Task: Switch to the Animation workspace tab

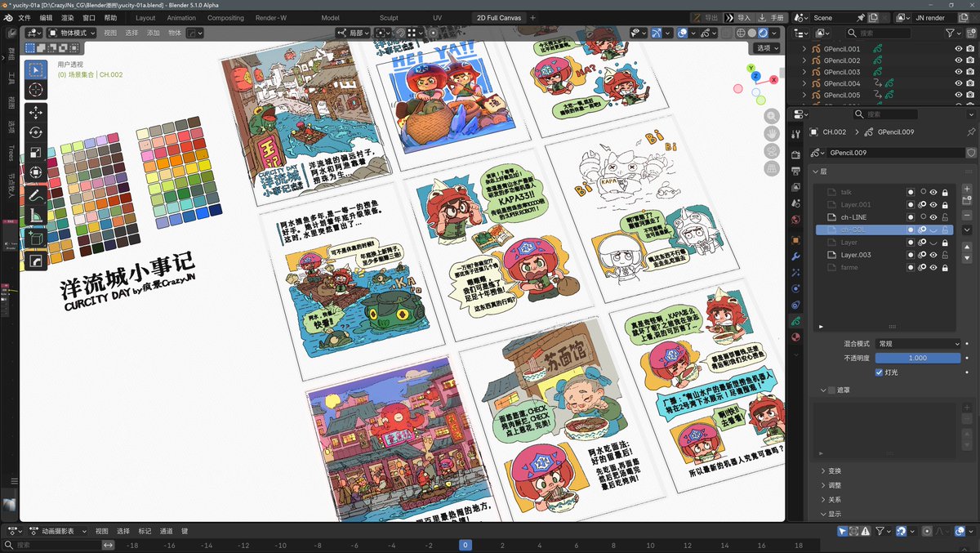Action: 181,17
